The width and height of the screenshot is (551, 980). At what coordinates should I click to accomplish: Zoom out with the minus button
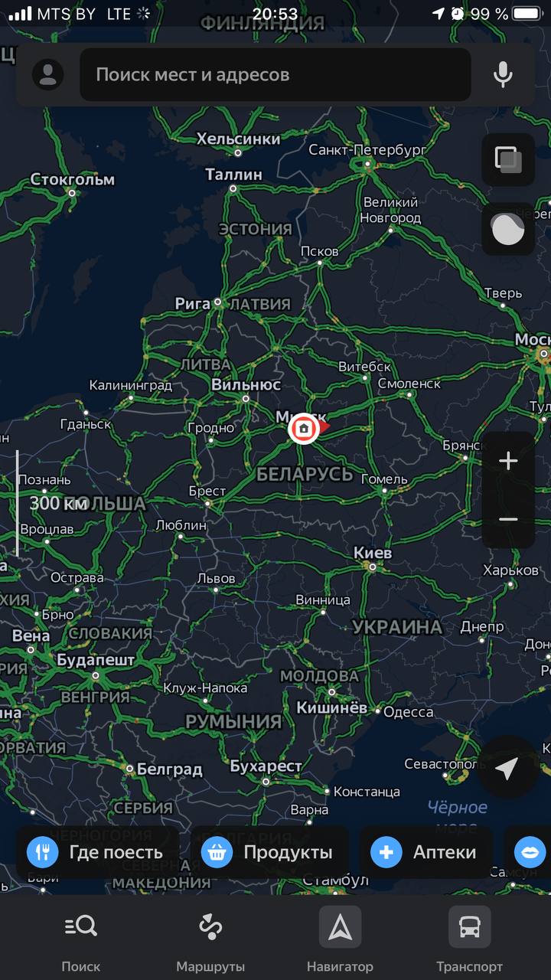(508, 519)
